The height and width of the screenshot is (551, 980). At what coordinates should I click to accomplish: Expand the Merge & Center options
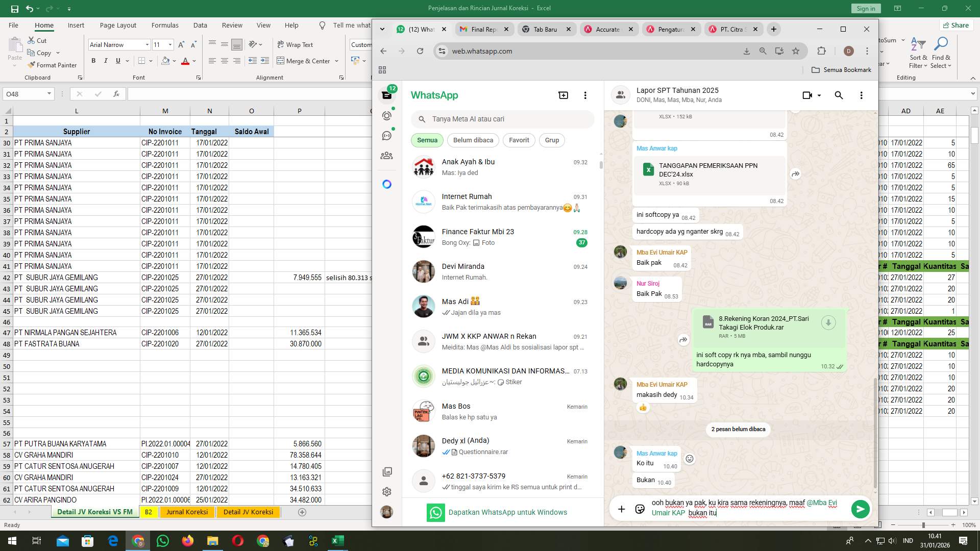(x=336, y=61)
